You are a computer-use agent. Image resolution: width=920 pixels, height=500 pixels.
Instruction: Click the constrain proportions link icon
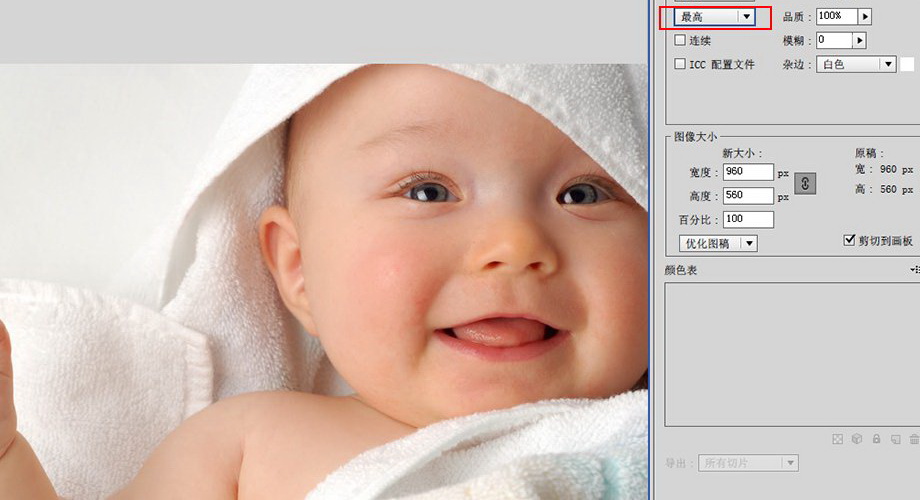pyautogui.click(x=805, y=183)
